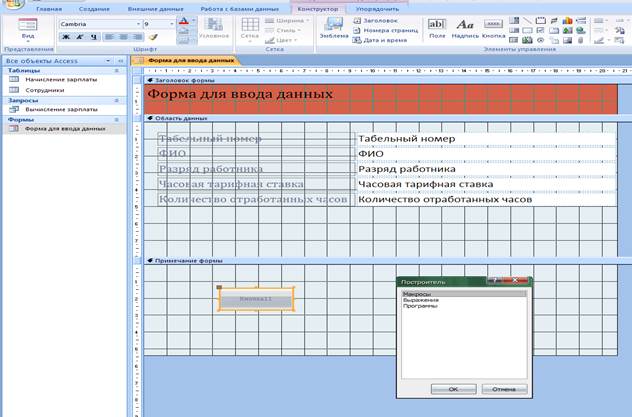Viewport: 632px width, 417px height.
Task: Expand the Ширина gridline width dropdown
Action: [287, 20]
